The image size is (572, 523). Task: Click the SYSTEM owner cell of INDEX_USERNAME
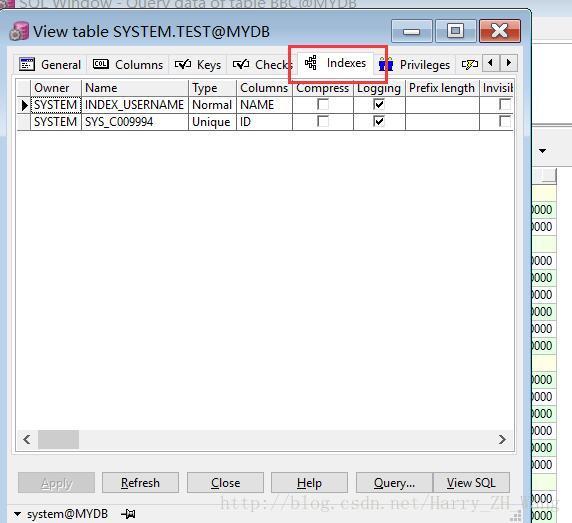tap(56, 105)
